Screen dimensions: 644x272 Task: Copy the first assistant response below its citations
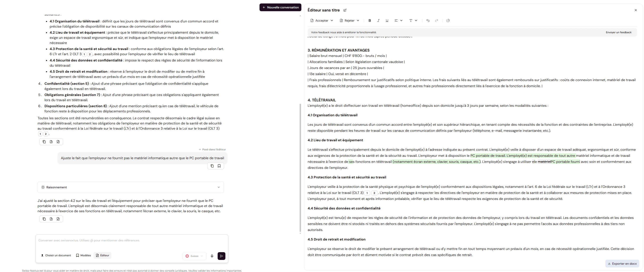pos(44,142)
